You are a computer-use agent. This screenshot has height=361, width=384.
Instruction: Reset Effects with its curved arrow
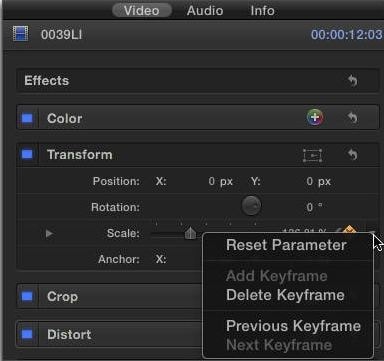(353, 81)
